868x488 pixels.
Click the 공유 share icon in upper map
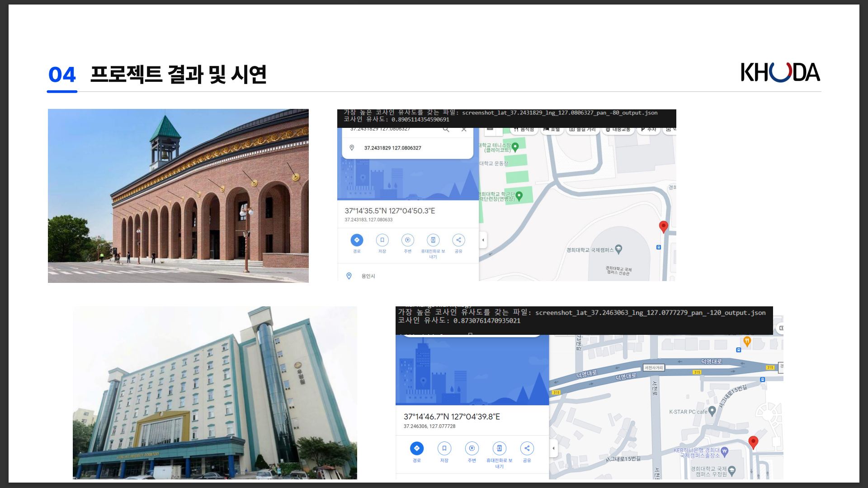pos(458,240)
